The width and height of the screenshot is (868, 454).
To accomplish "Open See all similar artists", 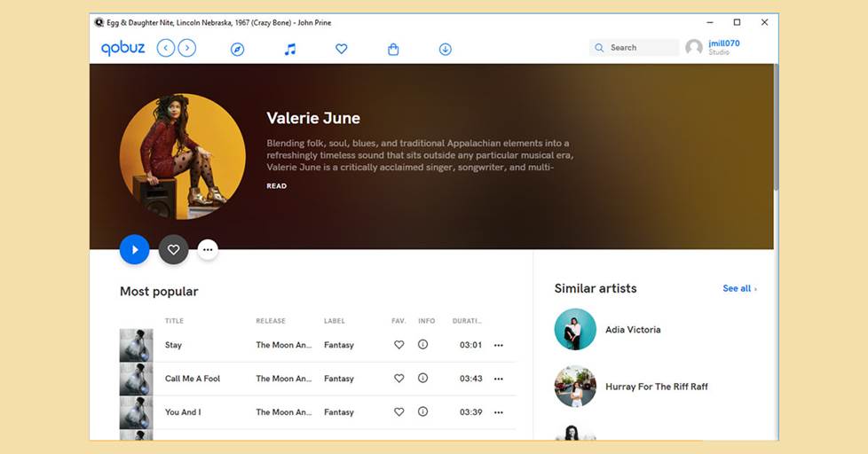I will (x=739, y=288).
